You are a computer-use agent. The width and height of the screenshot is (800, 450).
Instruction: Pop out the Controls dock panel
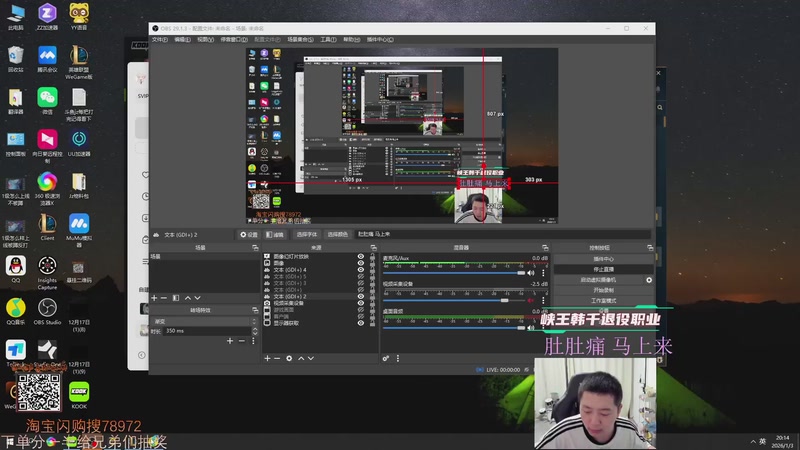[x=650, y=248]
